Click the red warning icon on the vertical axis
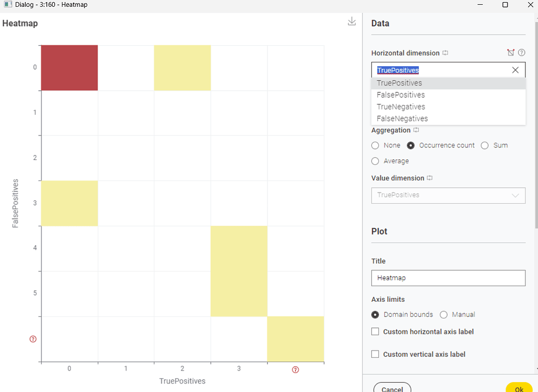The width and height of the screenshot is (538, 392). 33,339
